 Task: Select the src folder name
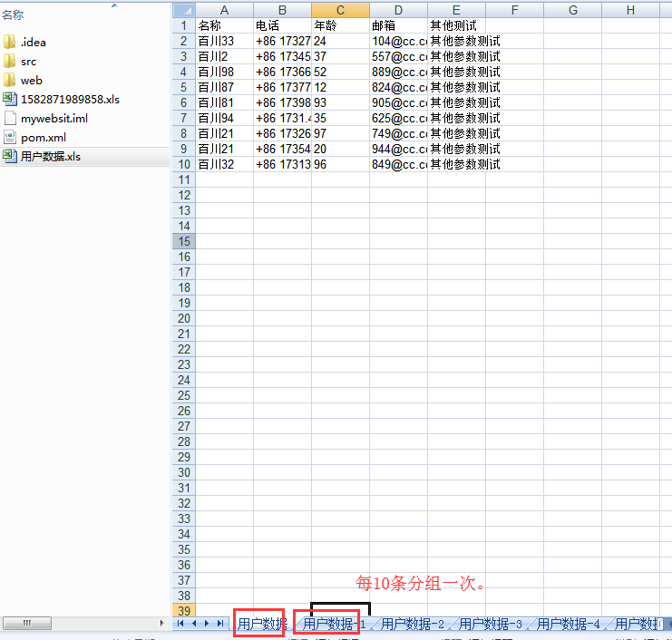coord(29,62)
